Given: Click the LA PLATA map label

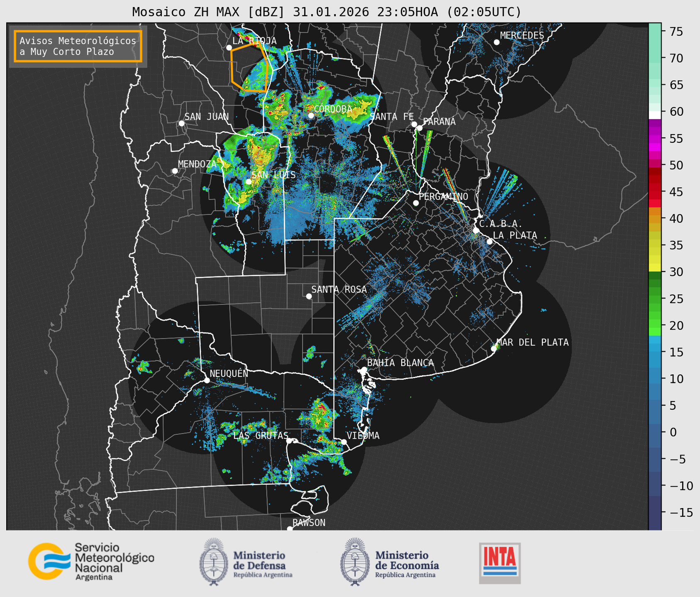Looking at the screenshot, I should [x=515, y=235].
